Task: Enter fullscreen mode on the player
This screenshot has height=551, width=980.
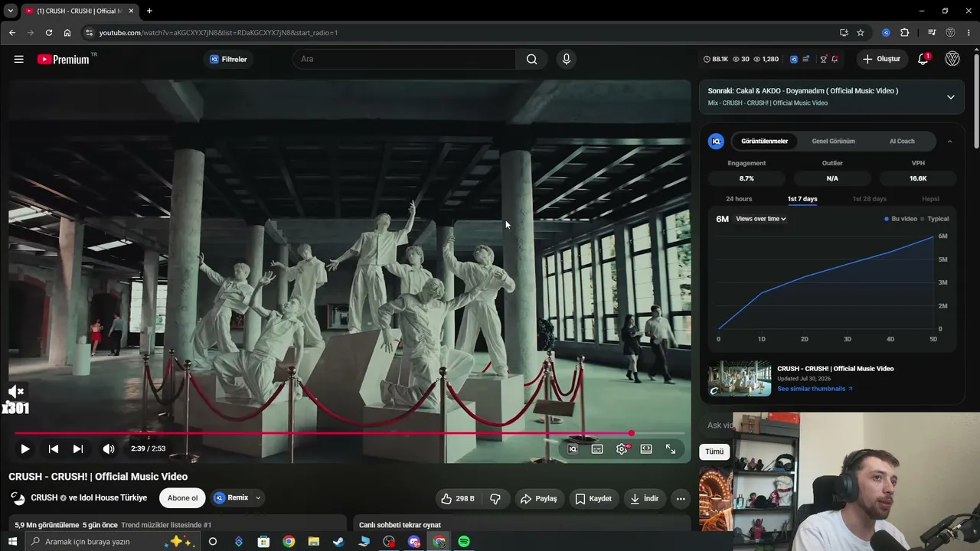Action: [x=671, y=449]
